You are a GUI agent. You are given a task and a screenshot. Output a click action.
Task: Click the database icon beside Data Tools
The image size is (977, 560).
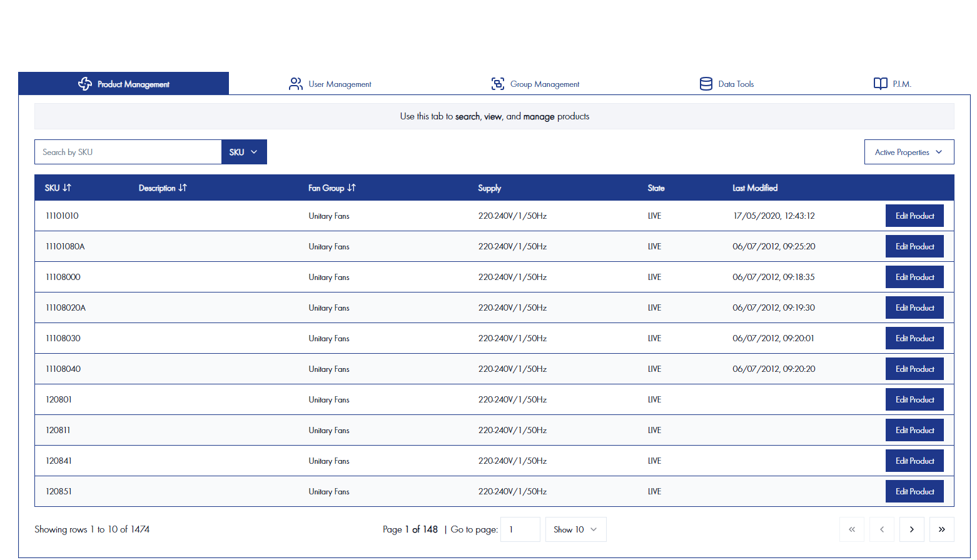tap(706, 84)
